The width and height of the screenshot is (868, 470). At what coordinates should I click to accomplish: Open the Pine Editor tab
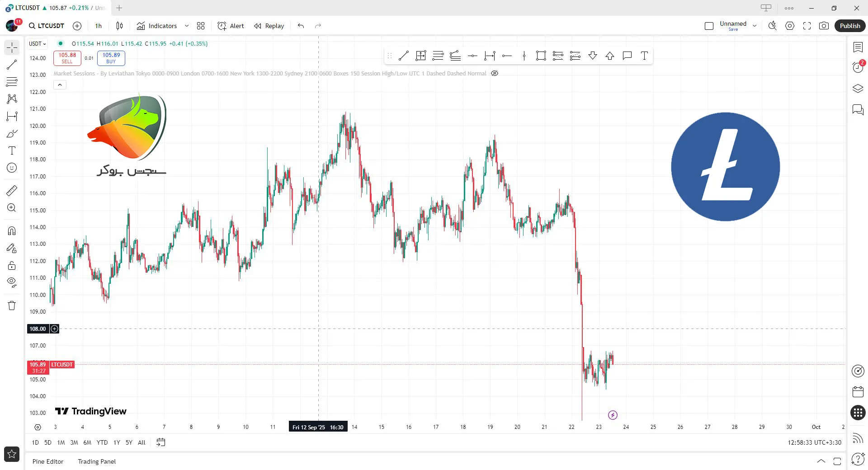[48, 461]
